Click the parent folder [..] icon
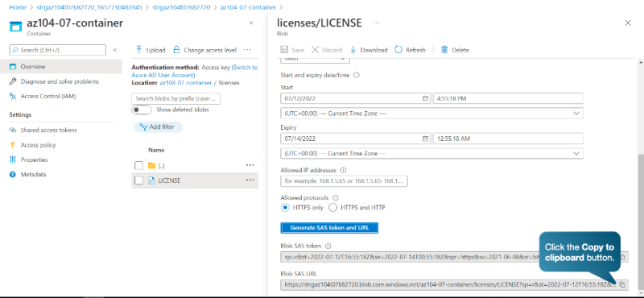The width and height of the screenshot is (644, 298). coord(151,165)
